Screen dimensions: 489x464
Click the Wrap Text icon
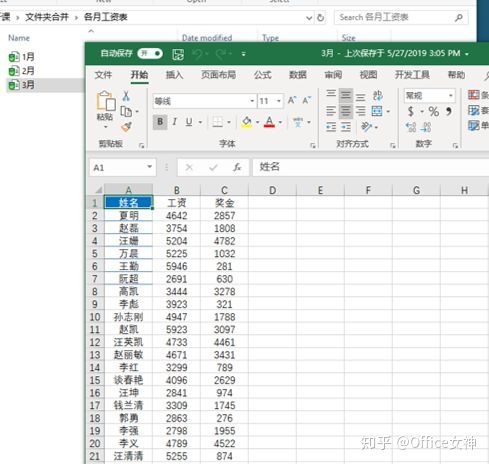pos(378,96)
